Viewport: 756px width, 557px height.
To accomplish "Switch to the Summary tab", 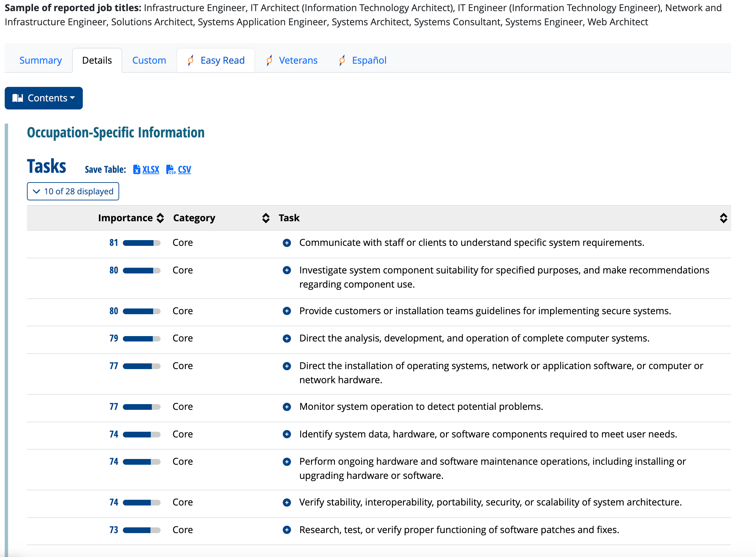I will coord(40,60).
